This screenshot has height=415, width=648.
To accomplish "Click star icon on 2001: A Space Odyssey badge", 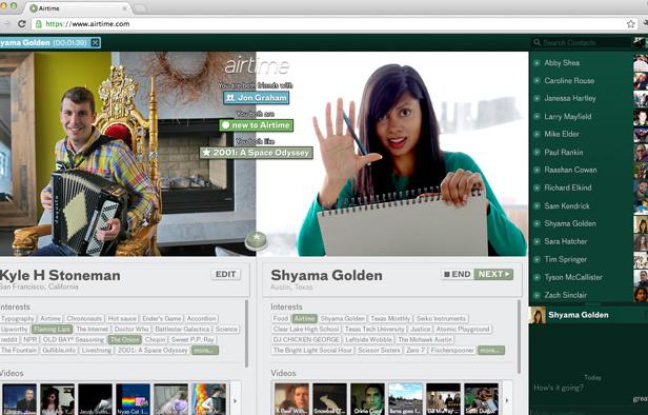I will pyautogui.click(x=207, y=153).
